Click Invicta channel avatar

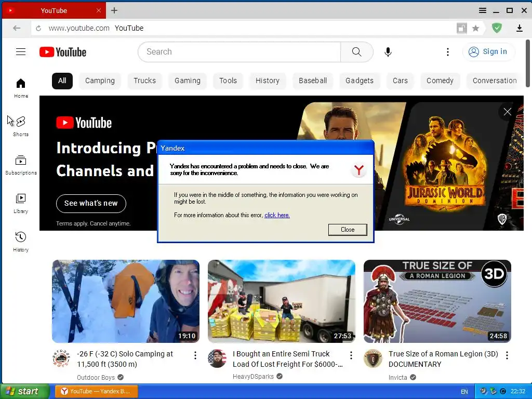click(x=373, y=358)
